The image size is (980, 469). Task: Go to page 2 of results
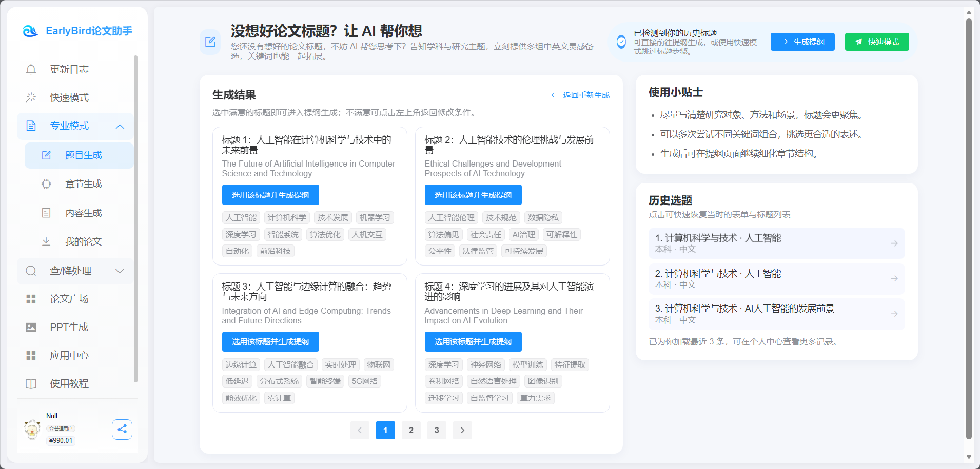coord(411,430)
